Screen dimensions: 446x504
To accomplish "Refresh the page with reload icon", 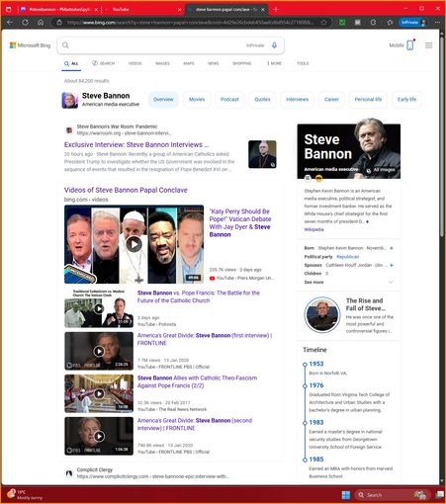I will 25,23.
